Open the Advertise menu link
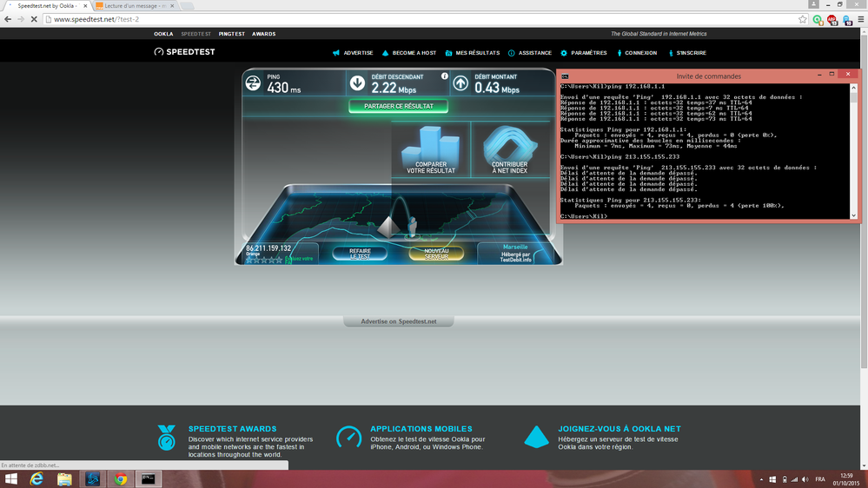The width and height of the screenshot is (868, 488). click(x=353, y=53)
